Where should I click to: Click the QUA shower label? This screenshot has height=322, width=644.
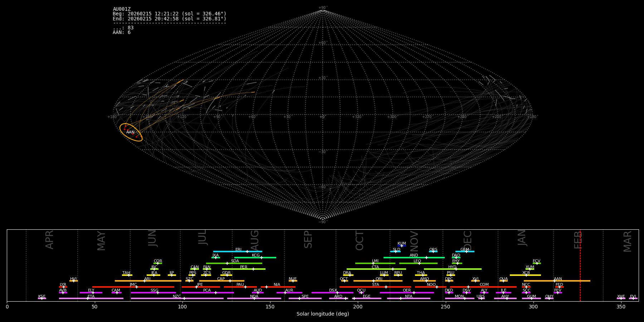pos(503,279)
